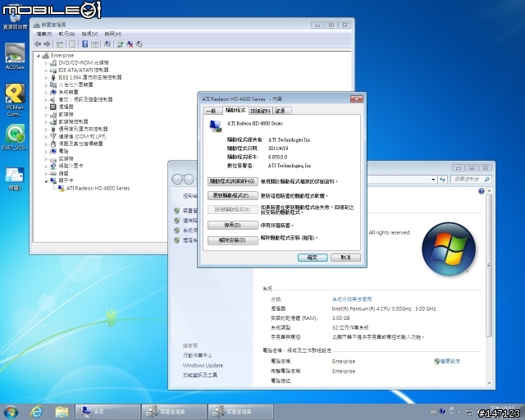
Task: Expand the IEEE 1394 匯流排主機控制器 node
Action: (46, 78)
